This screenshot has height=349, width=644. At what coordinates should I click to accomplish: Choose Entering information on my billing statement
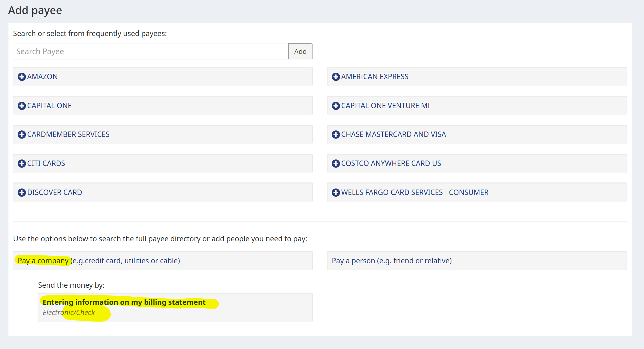coord(124,302)
